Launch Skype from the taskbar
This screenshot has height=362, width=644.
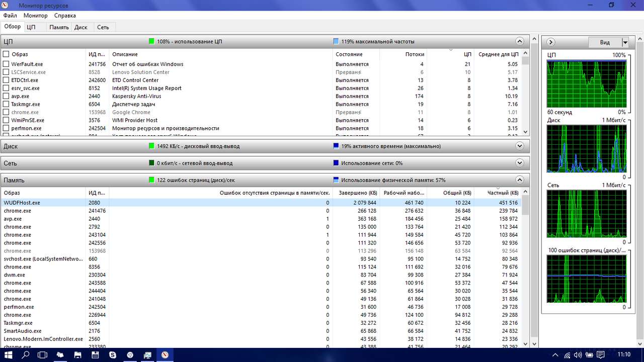(112, 355)
